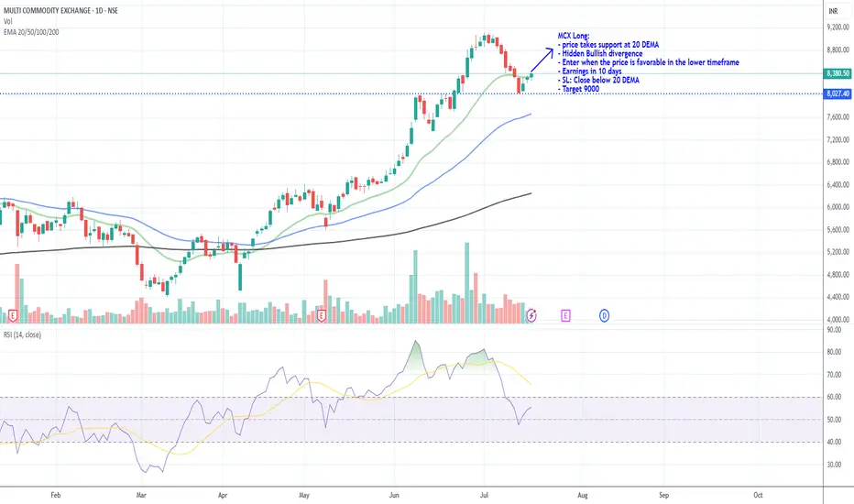Click the 7,600.00 price axis label
The height and width of the screenshot is (504, 854).
838,117
